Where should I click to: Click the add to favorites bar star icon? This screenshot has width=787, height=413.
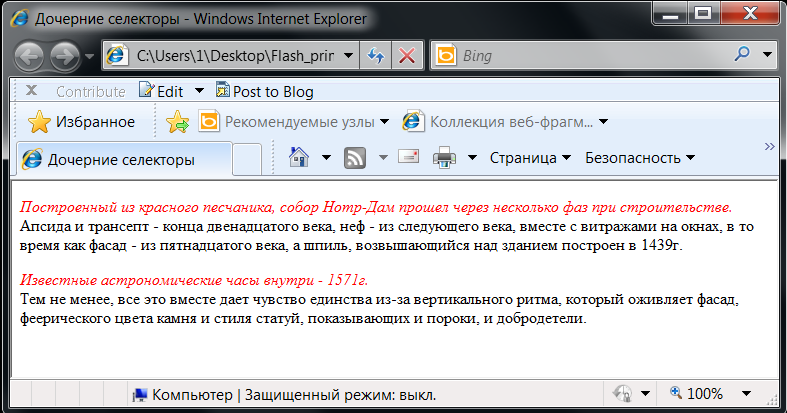coord(177,122)
